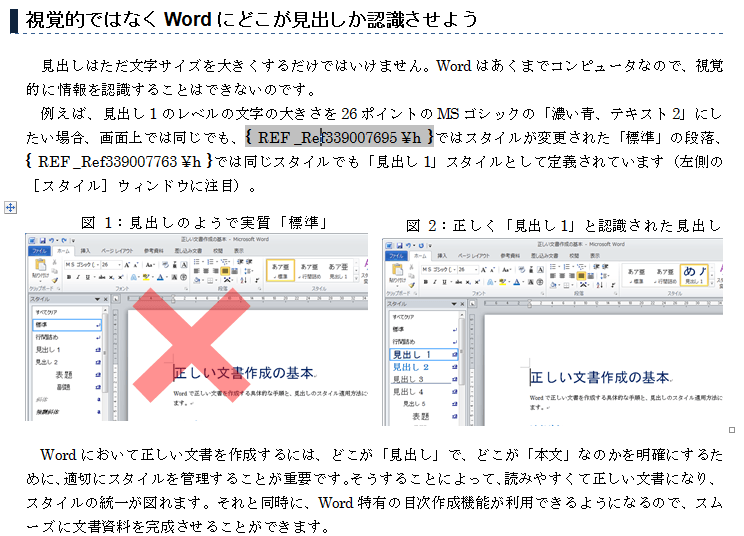Click the 差し込み文書 tab in Figure 2
Image resolution: width=744 pixels, height=536 pixels.
(544, 255)
